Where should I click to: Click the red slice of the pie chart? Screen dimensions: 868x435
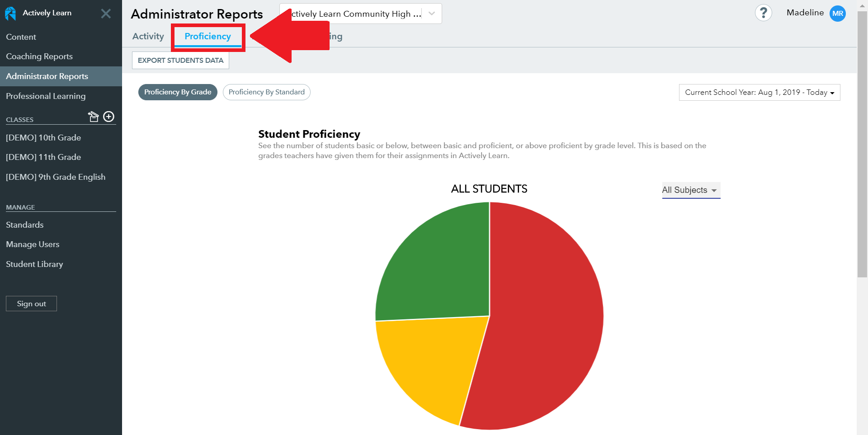pos(542,316)
